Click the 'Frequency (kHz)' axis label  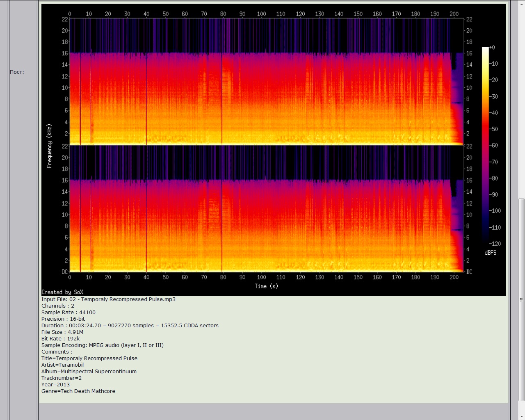[x=49, y=146]
